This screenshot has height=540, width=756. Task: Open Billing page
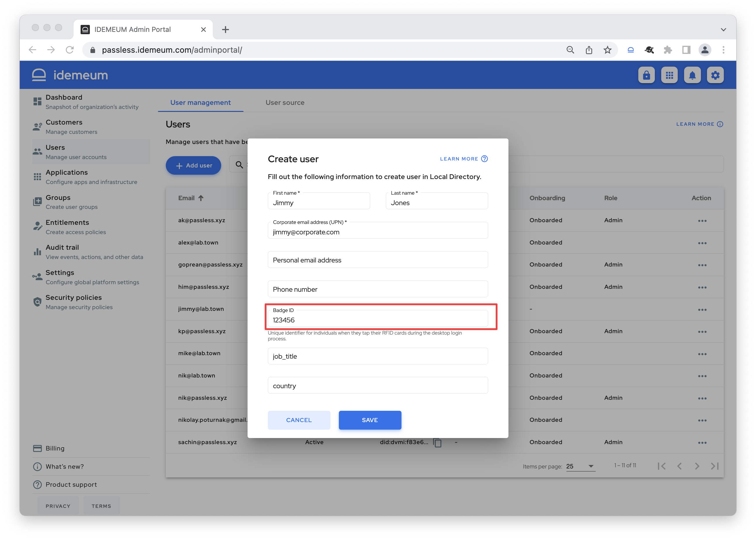(x=91, y=448)
